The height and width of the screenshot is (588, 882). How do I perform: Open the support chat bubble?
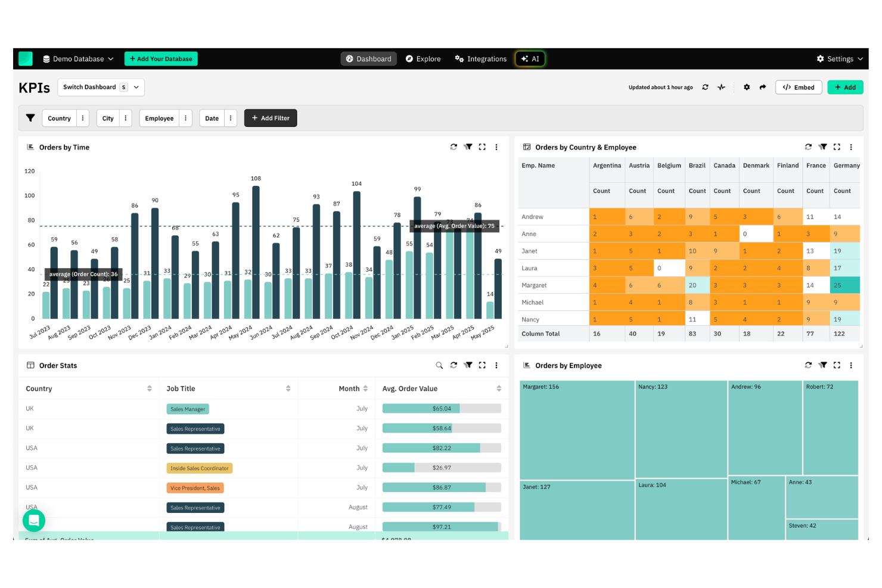click(x=34, y=520)
